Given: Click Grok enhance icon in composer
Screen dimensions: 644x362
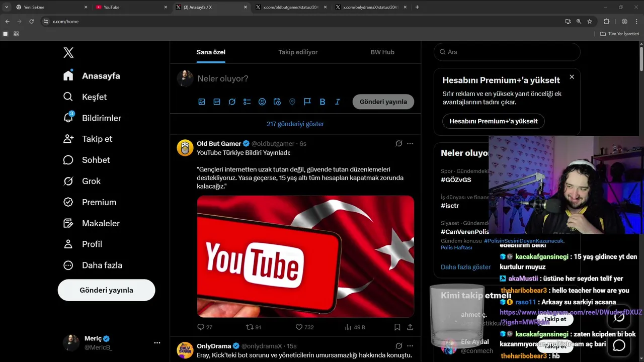Looking at the screenshot, I should coord(232,102).
